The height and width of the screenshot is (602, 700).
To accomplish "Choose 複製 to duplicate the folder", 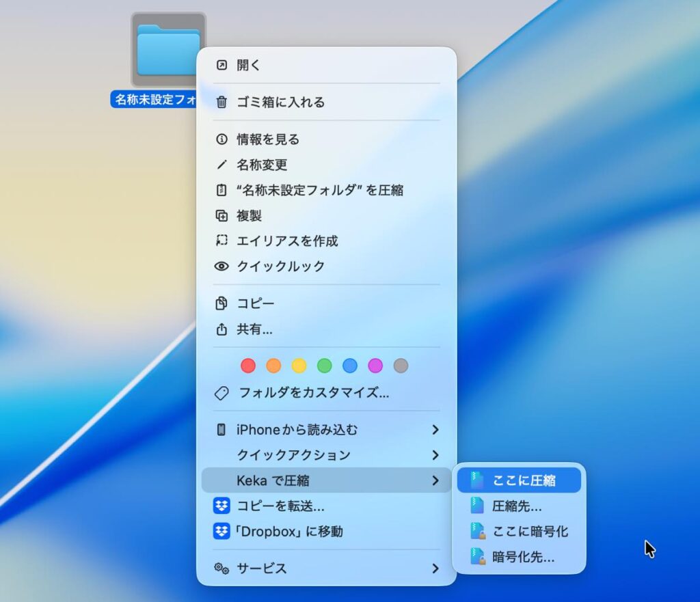I will pyautogui.click(x=249, y=216).
